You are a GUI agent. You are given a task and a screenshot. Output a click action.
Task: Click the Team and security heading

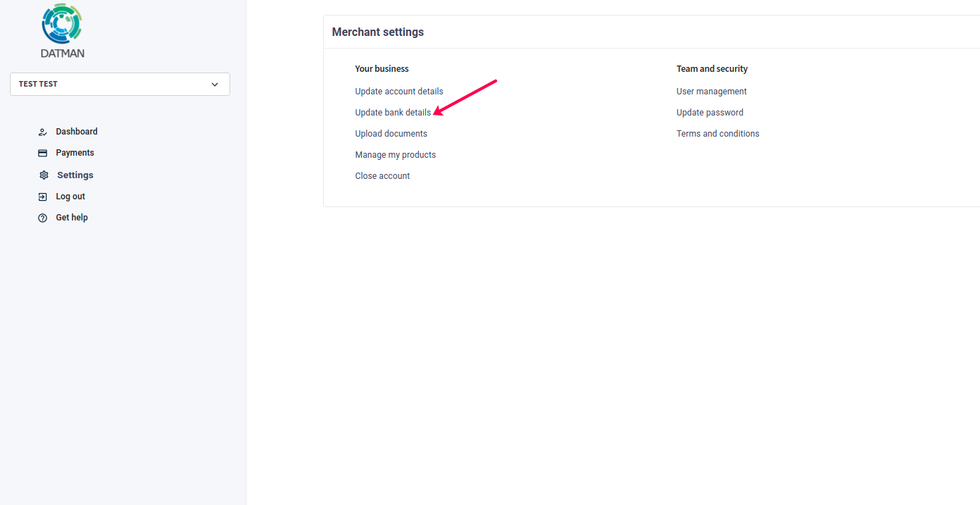(x=712, y=69)
